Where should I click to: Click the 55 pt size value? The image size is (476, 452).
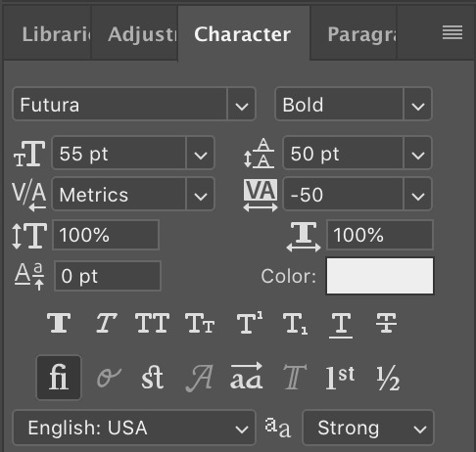(119, 154)
